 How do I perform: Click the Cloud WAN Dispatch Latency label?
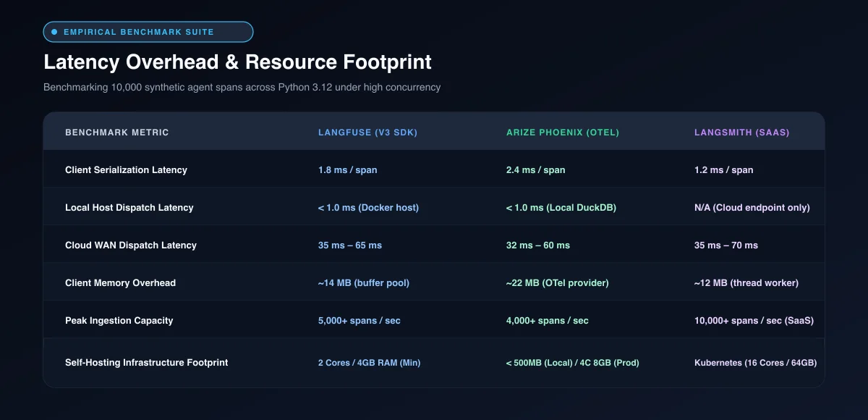pos(131,245)
